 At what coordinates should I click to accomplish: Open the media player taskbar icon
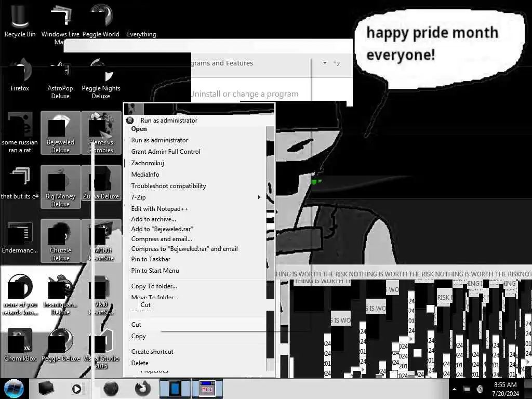77,389
